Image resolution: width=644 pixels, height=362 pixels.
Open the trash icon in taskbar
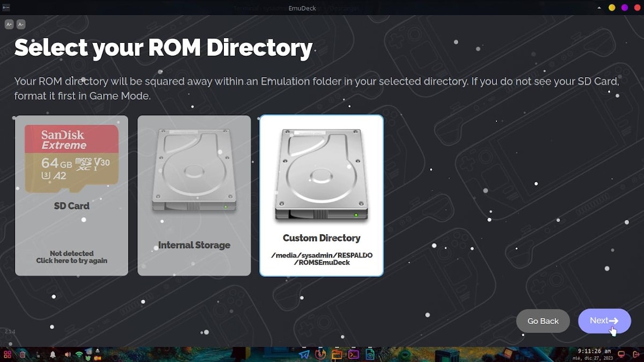coord(23,354)
